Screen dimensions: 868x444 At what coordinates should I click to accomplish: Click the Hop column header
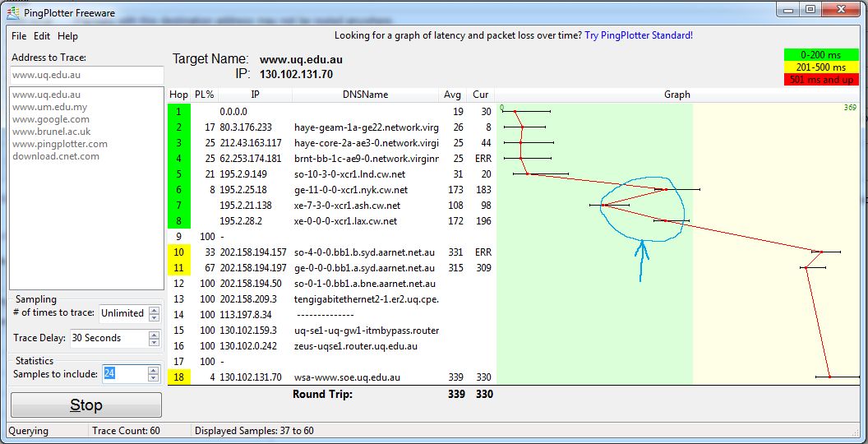point(178,95)
